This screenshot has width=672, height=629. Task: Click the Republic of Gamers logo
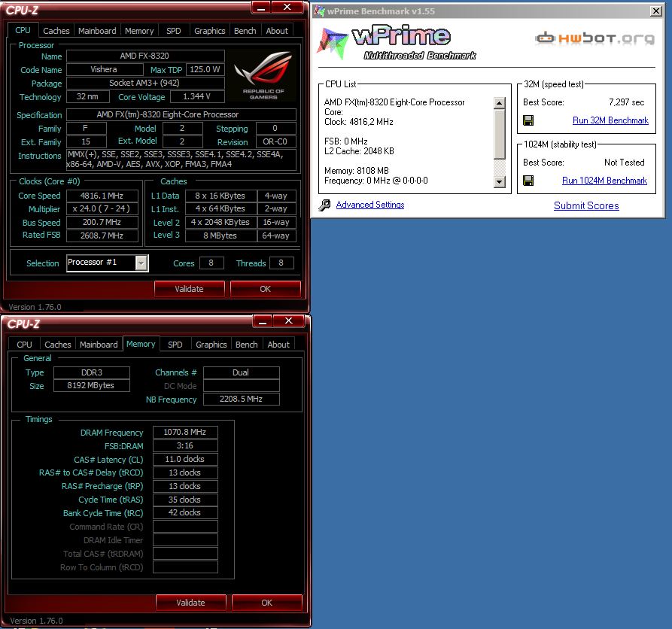263,76
